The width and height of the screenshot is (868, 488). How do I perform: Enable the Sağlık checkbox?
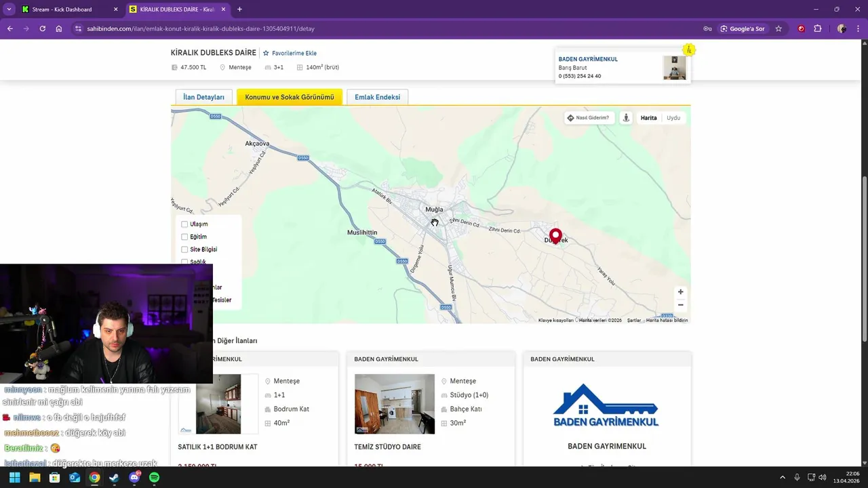[x=184, y=262]
